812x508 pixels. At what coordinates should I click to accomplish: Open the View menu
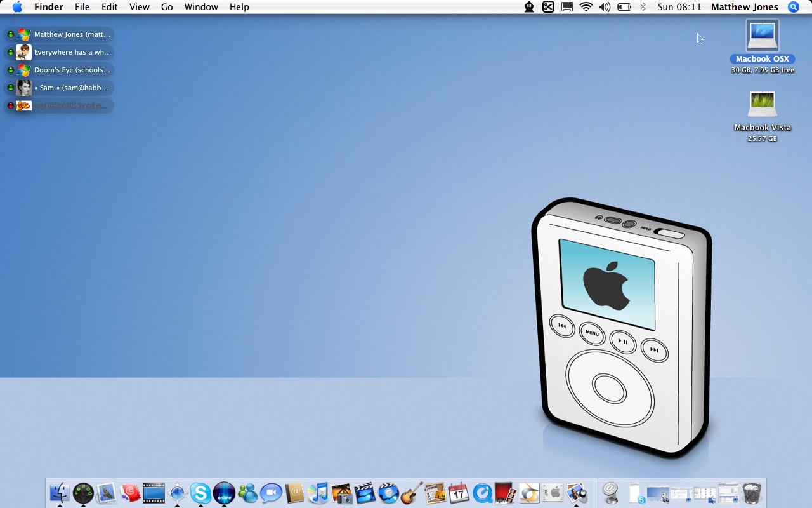tap(139, 7)
